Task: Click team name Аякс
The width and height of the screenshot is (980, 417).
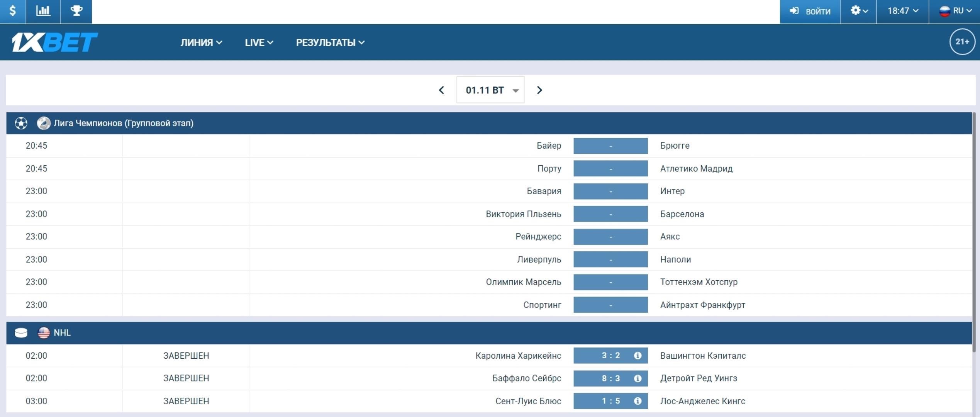Action: (670, 236)
